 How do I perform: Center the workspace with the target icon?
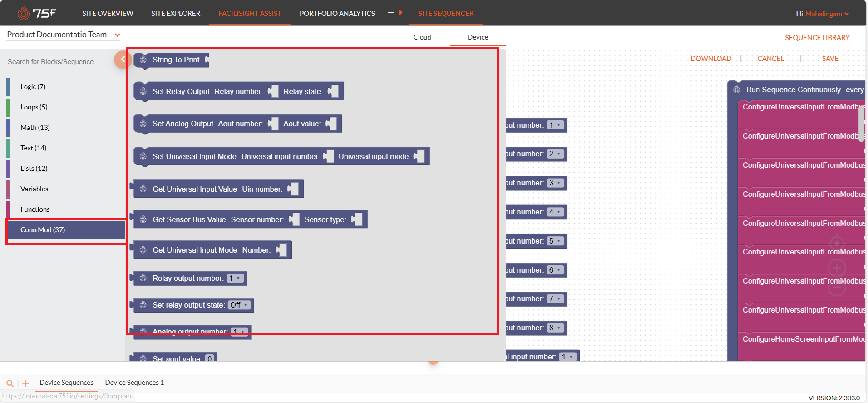point(837,243)
